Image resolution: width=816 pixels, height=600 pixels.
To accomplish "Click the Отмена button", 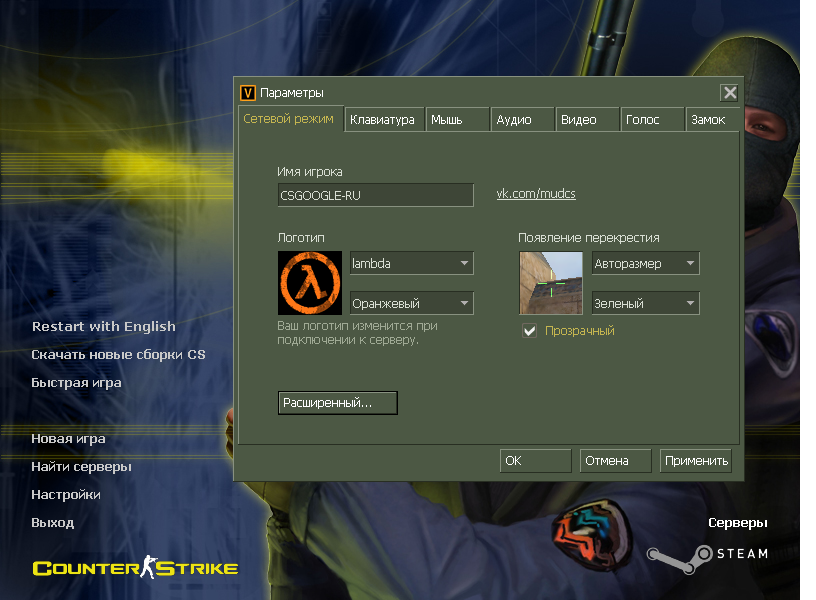I will (616, 461).
